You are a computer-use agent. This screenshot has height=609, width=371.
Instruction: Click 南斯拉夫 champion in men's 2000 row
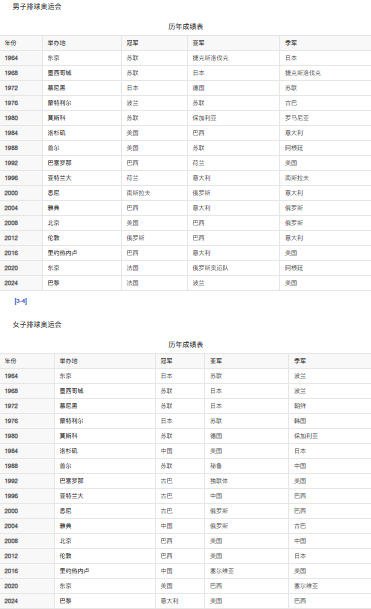click(x=139, y=193)
